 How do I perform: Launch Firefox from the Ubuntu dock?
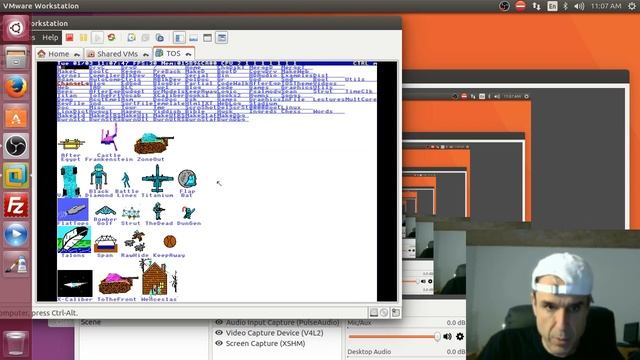16,87
